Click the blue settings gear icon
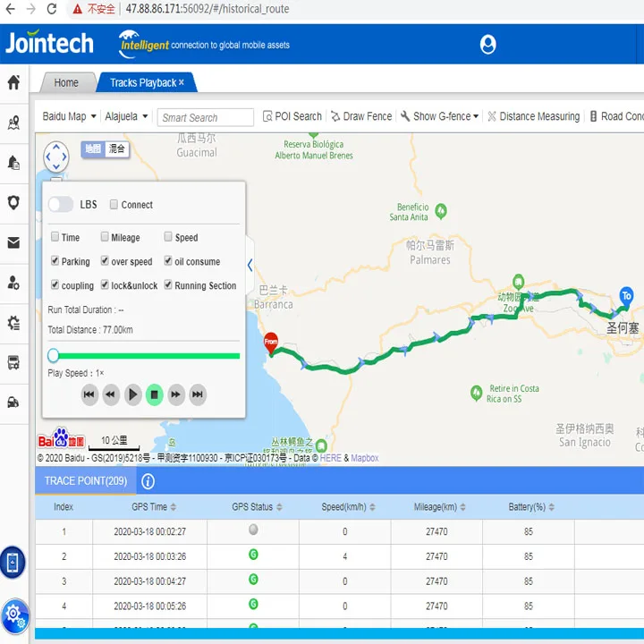Image resolution: width=644 pixels, height=644 pixels. (x=13, y=614)
